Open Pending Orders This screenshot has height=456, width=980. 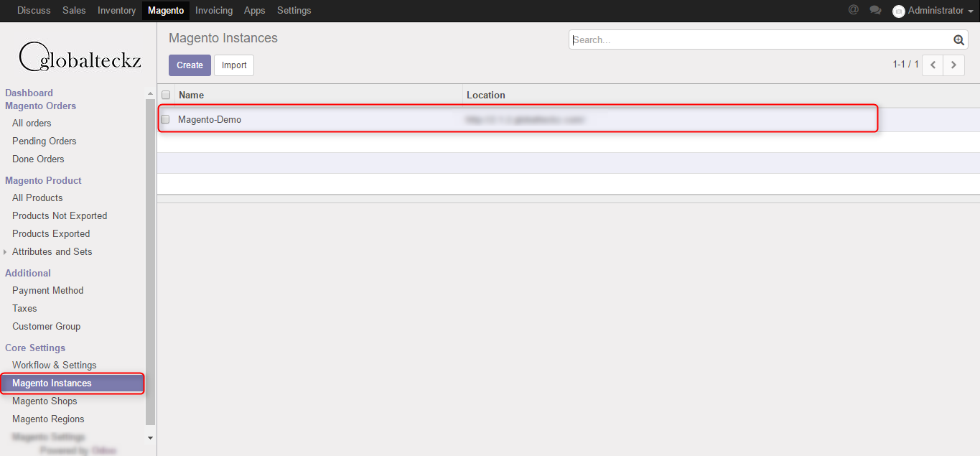[44, 141]
